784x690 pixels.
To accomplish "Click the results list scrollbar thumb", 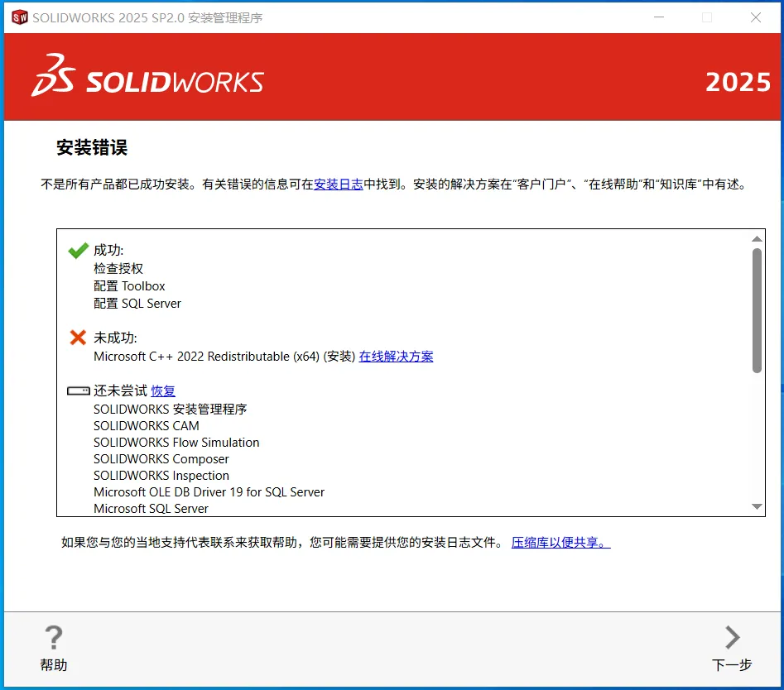I will [x=757, y=310].
